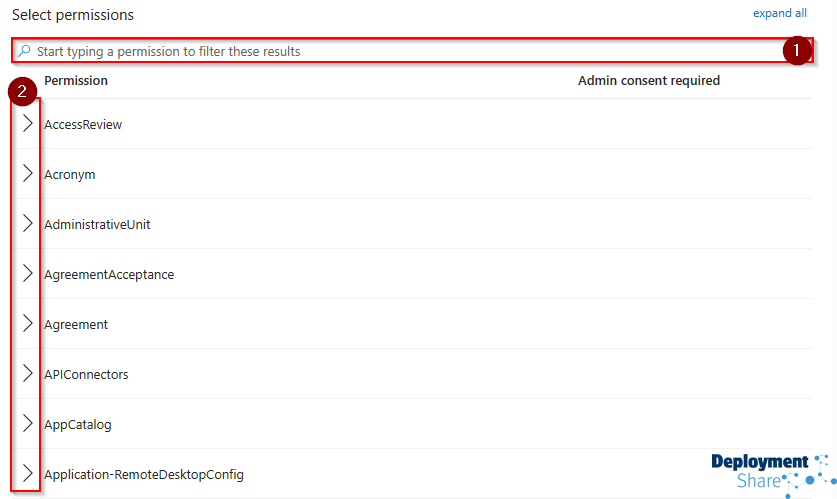
Task: Expand the AdministrativeUnit chevron
Action: coord(27,224)
